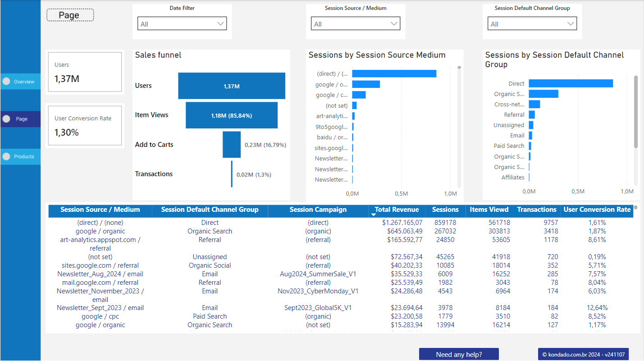Viewport: 644px width, 361px height.
Task: Click the kondado.com.br copyright button
Action: 583,354
